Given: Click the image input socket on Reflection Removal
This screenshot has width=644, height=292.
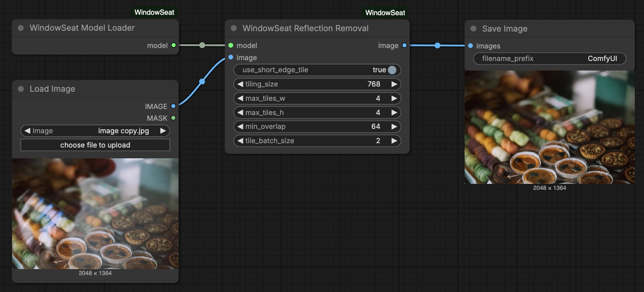Looking at the screenshot, I should (231, 57).
